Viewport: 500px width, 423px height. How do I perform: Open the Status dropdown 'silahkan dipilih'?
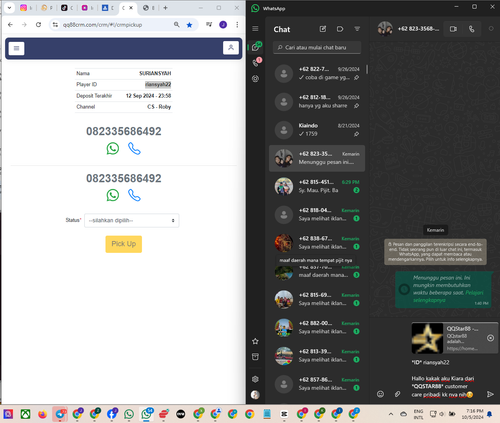132,220
